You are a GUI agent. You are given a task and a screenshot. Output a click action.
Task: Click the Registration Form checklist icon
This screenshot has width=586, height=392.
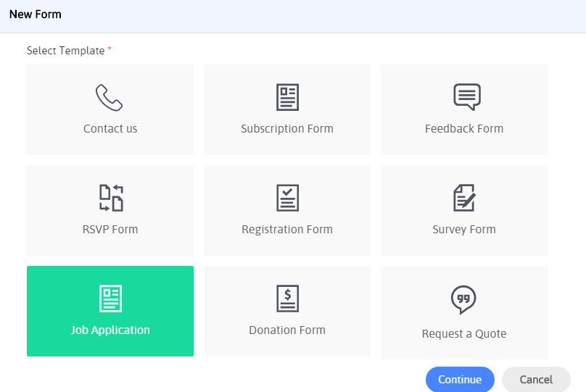pyautogui.click(x=287, y=199)
